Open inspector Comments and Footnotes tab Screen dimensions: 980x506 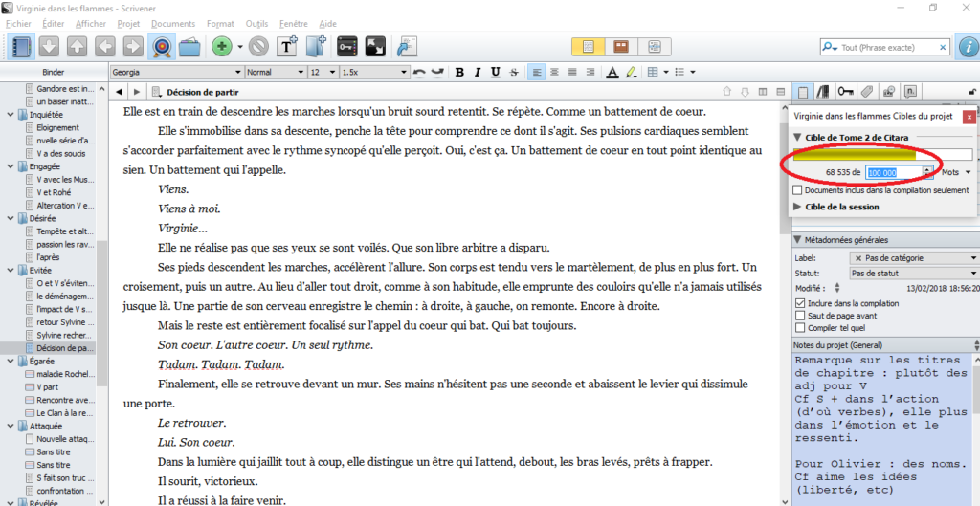(x=911, y=93)
